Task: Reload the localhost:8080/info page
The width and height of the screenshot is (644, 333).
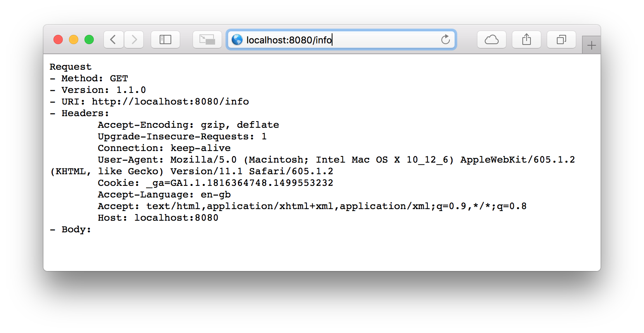Action: pos(446,39)
